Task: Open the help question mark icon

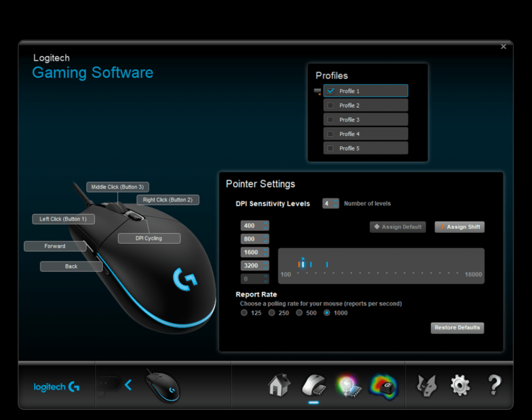Action: [494, 385]
